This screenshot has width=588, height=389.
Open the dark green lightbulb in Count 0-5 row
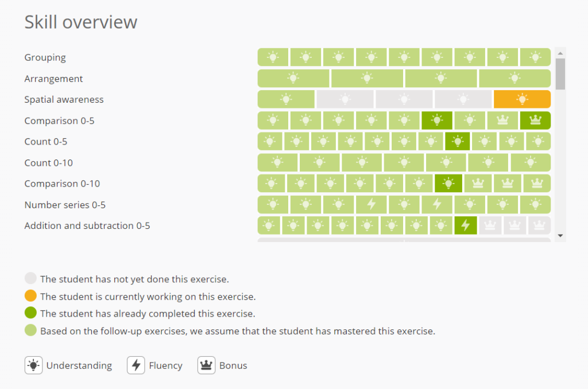tap(457, 141)
